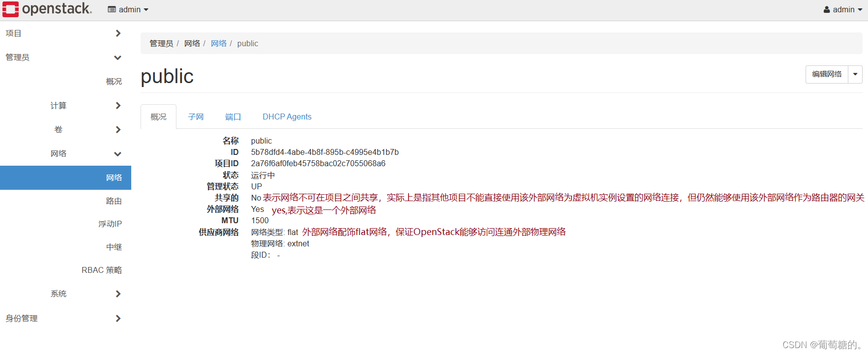
Task: Click the public page heading
Action: coord(167,77)
